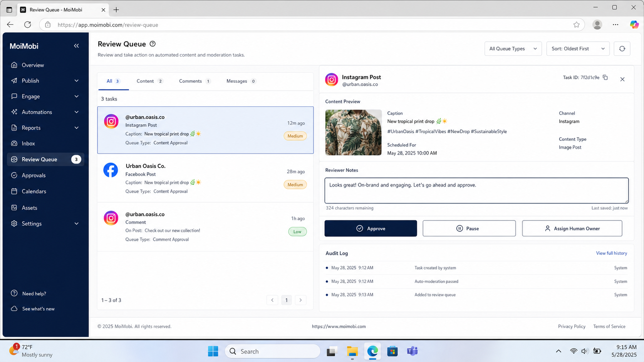Click the Automations sparkle icon

point(14,112)
